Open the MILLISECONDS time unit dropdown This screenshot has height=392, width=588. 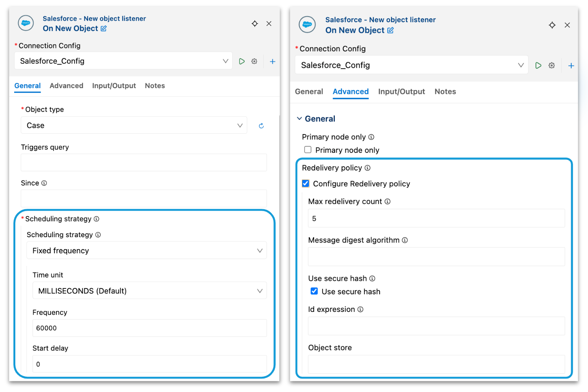pos(150,291)
